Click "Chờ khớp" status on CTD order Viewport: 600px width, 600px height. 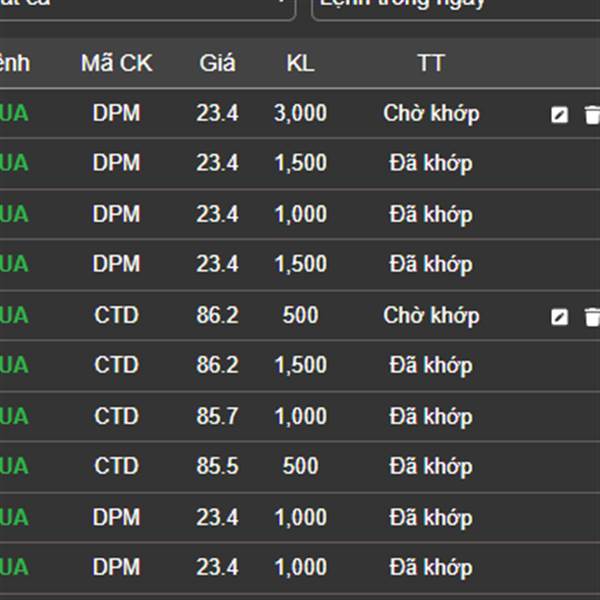click(431, 315)
